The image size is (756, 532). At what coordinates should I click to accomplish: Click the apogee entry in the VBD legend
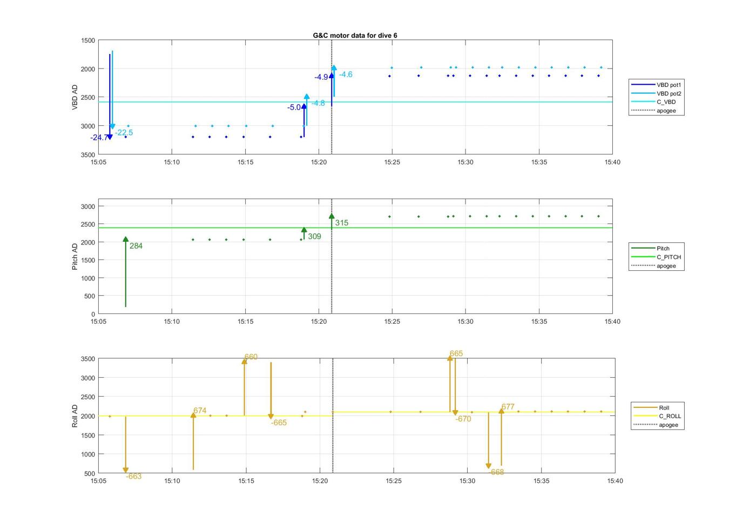click(x=653, y=111)
